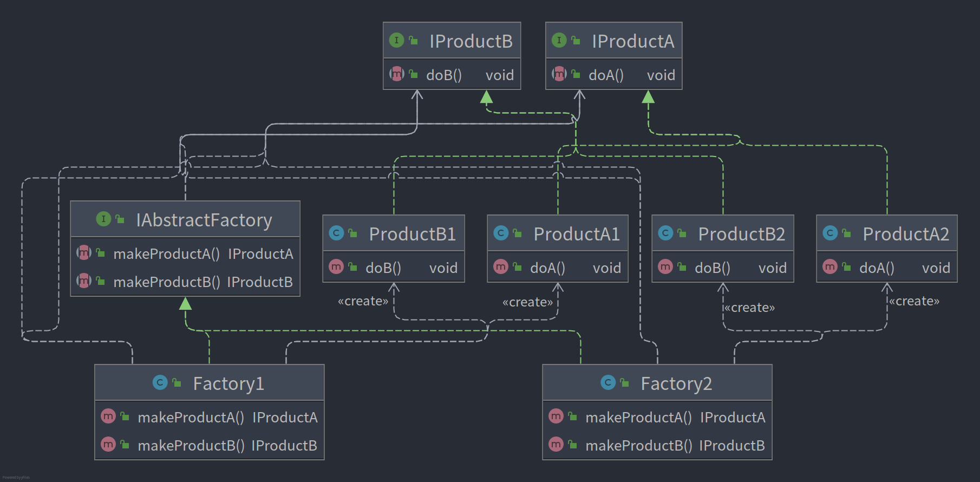980x482 pixels.
Task: Click makeProductA() text in Factory1
Action: [x=191, y=417]
